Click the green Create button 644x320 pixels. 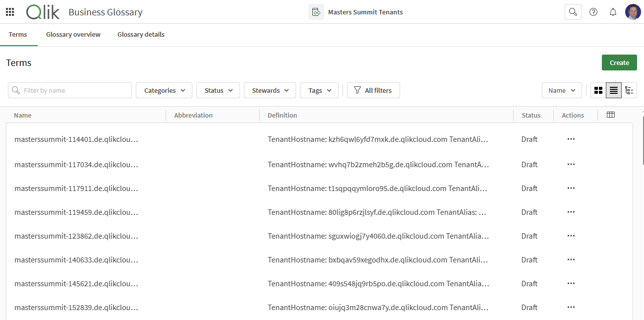click(619, 63)
